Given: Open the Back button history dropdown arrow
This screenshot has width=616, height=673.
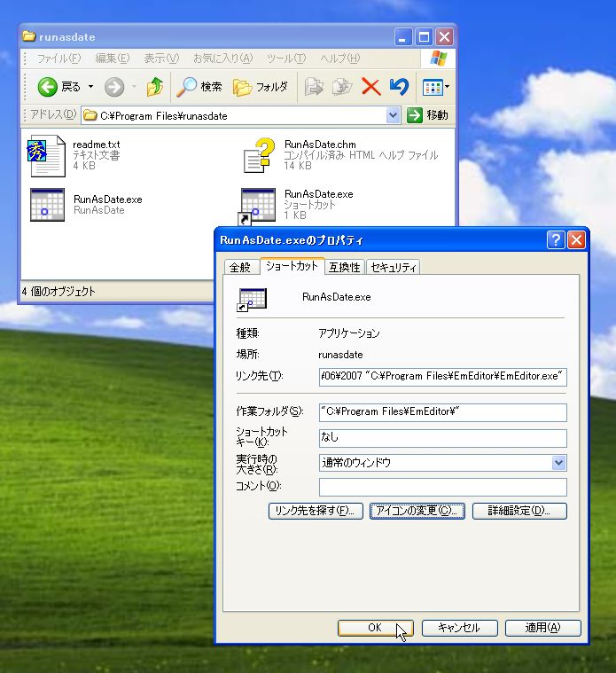Looking at the screenshot, I should [91, 87].
